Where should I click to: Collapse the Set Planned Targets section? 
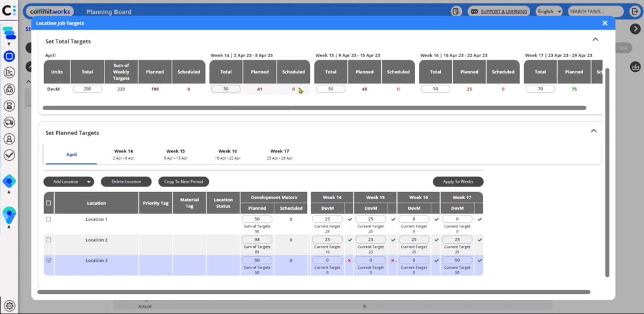pos(594,131)
